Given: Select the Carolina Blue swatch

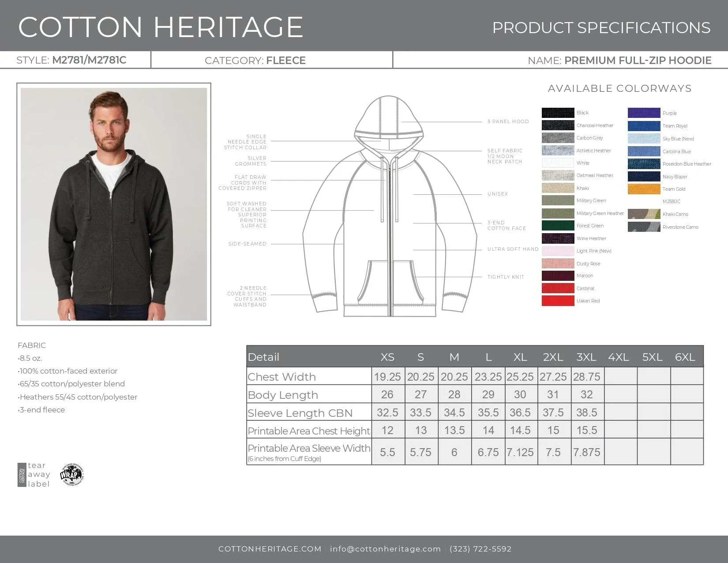Looking at the screenshot, I should [x=644, y=151].
